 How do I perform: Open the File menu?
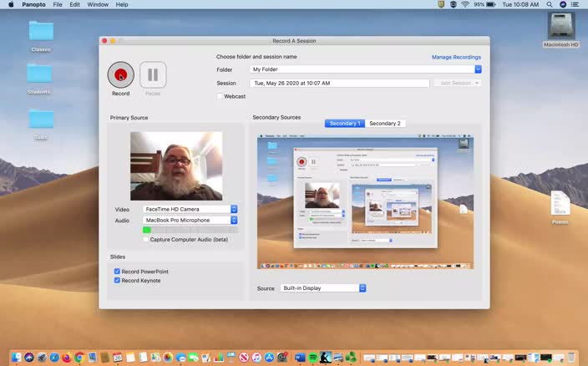click(x=58, y=4)
